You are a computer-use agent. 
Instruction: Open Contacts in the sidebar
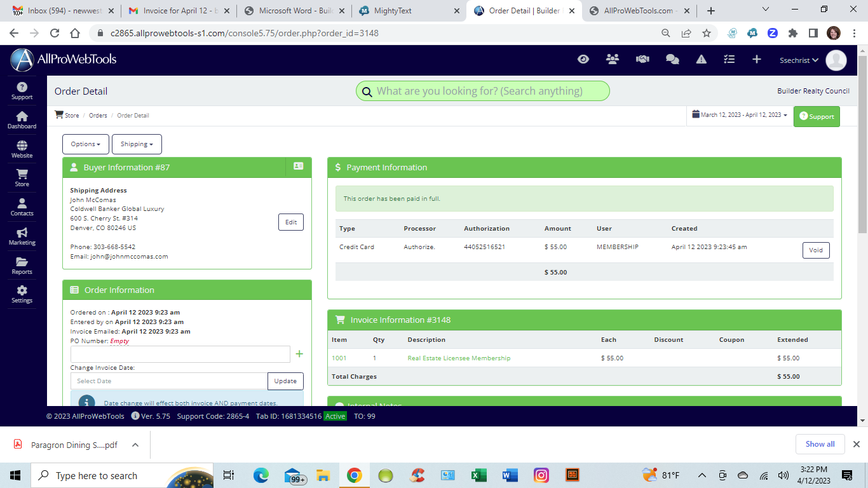click(x=22, y=207)
